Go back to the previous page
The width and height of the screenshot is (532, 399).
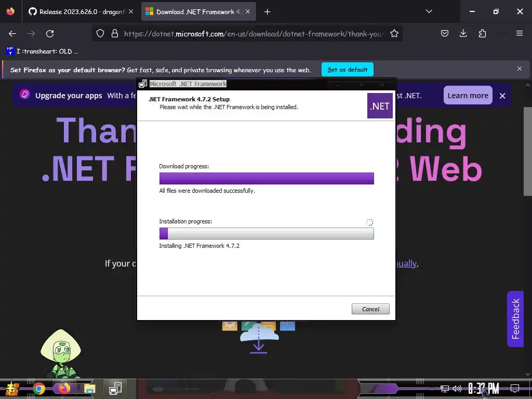[12, 34]
